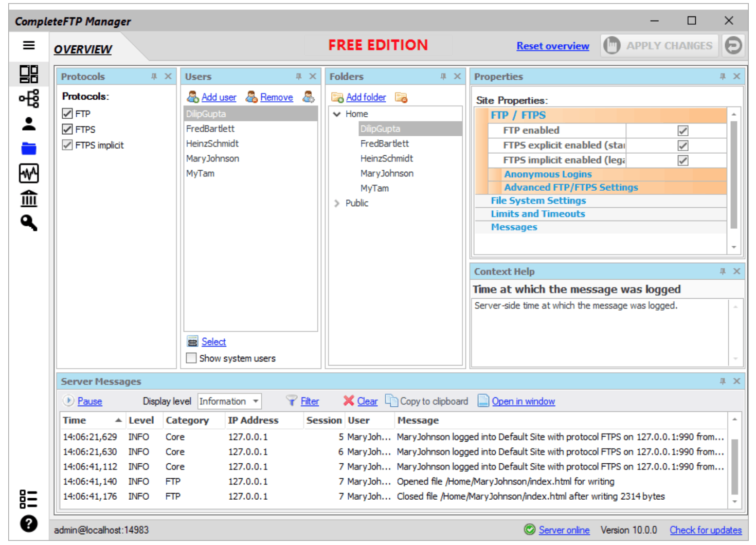
Task: Open Advanced FTP/FTPS Settings section
Action: click(x=571, y=187)
